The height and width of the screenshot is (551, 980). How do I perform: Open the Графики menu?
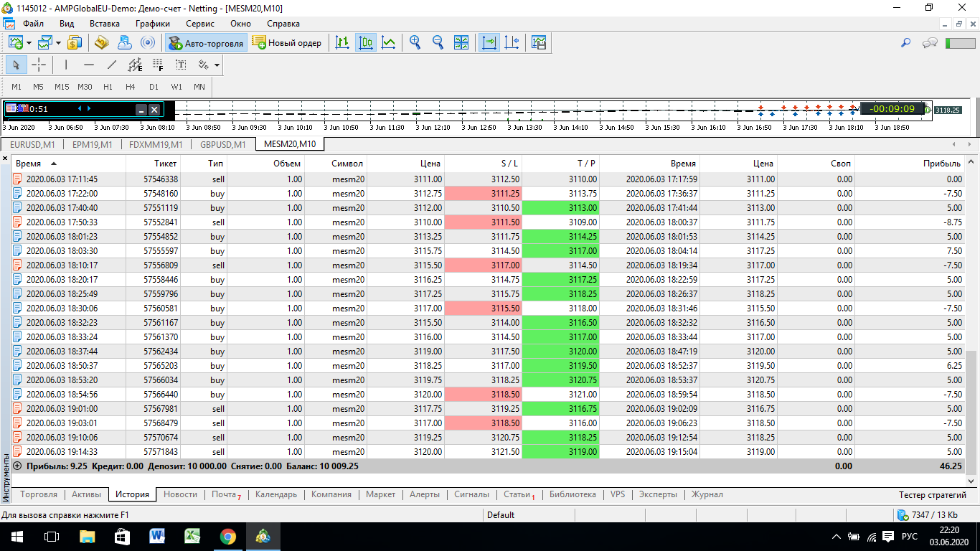click(x=152, y=24)
